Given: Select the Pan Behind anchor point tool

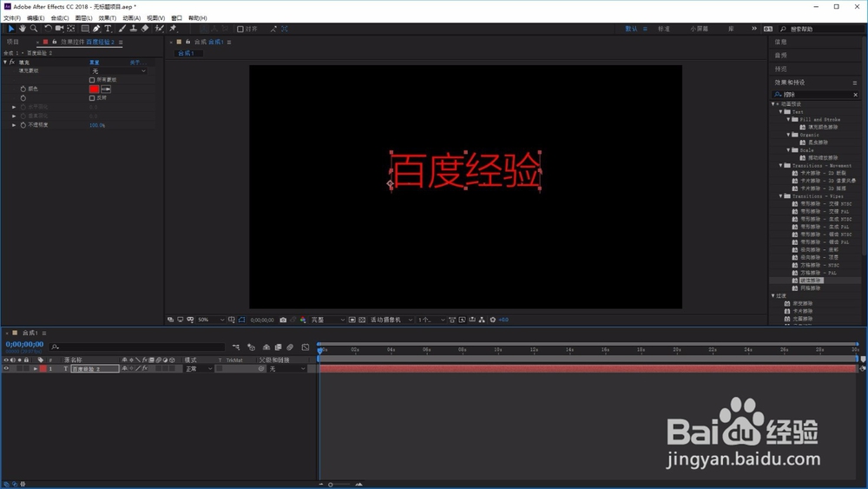Looking at the screenshot, I should [x=71, y=29].
